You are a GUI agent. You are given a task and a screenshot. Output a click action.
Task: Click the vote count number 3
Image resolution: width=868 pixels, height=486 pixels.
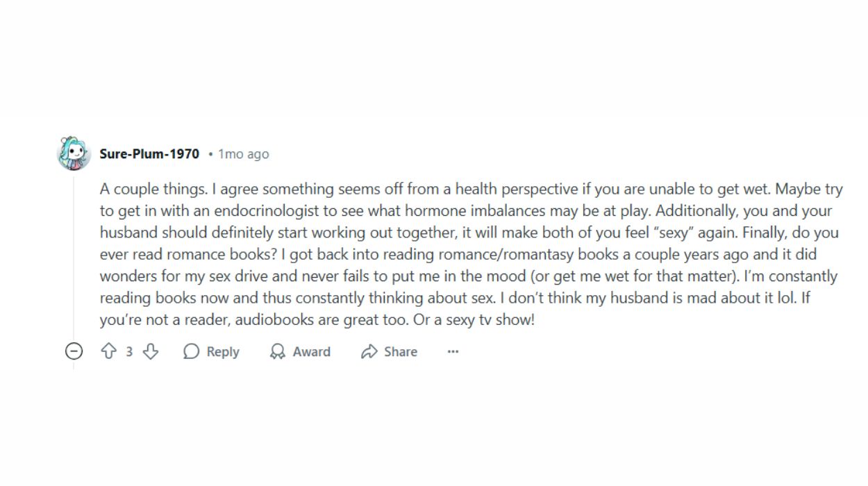pos(129,352)
